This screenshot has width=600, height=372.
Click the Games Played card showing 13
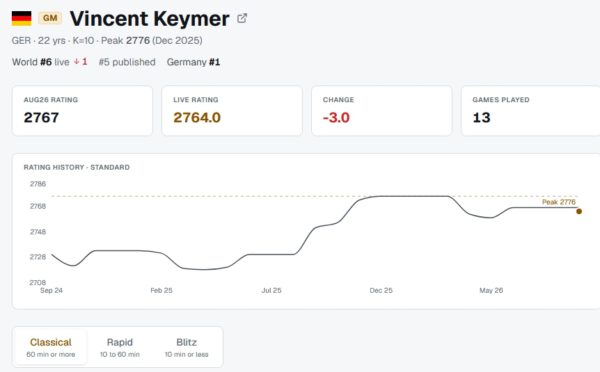[x=531, y=111]
